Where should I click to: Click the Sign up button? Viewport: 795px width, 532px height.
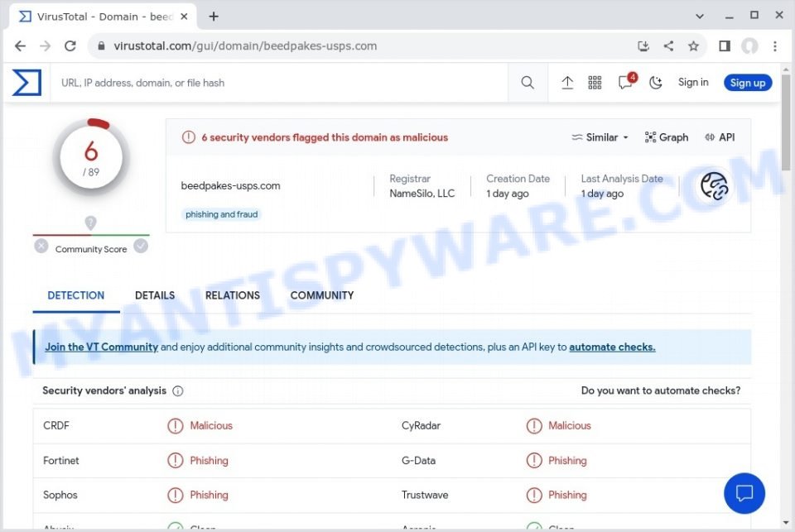pos(748,83)
